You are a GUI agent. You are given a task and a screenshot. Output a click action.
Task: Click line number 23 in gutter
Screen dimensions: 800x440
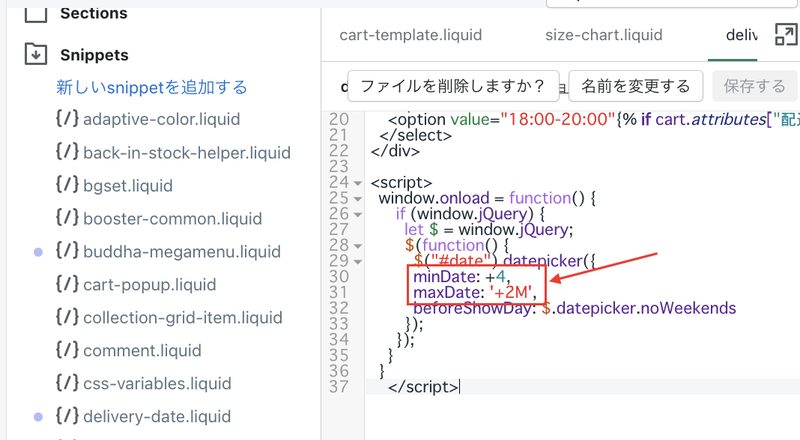(x=339, y=166)
